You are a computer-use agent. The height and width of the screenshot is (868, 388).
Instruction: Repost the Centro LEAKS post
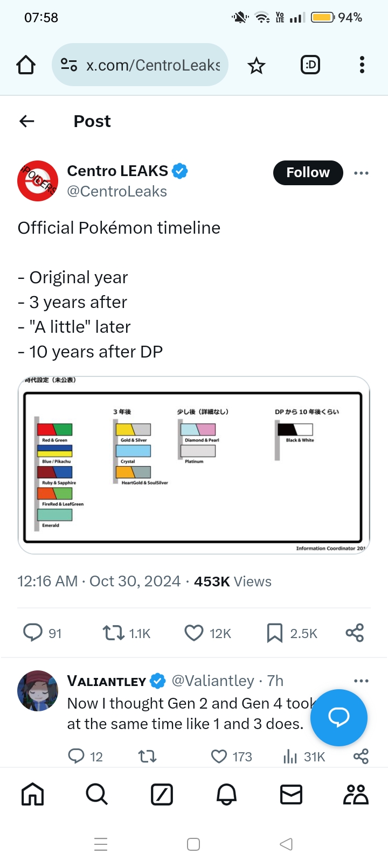tap(114, 633)
